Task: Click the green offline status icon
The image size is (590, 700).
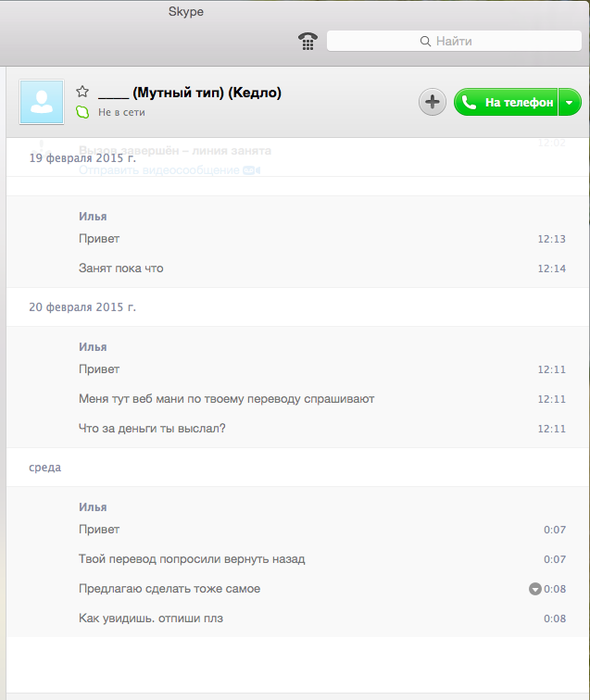Action: 82,112
